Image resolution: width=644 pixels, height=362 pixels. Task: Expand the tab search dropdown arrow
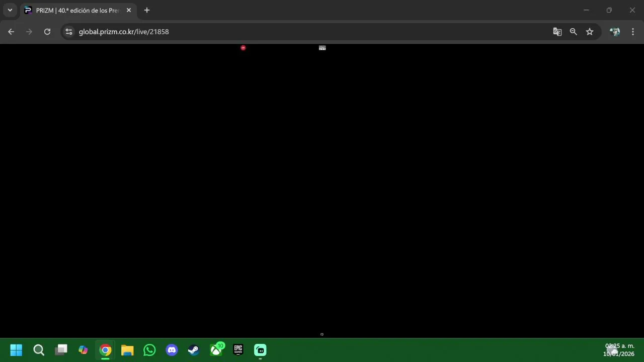(x=10, y=10)
